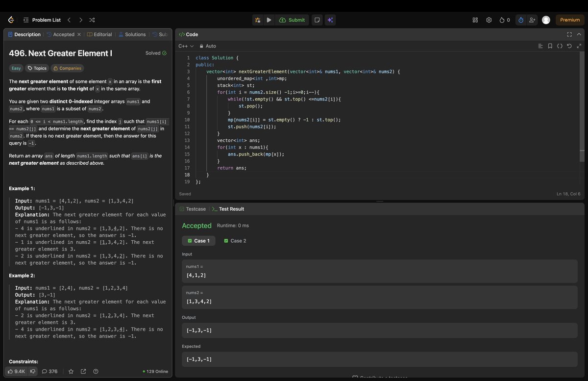Open the notes sticky icon

[x=317, y=20]
